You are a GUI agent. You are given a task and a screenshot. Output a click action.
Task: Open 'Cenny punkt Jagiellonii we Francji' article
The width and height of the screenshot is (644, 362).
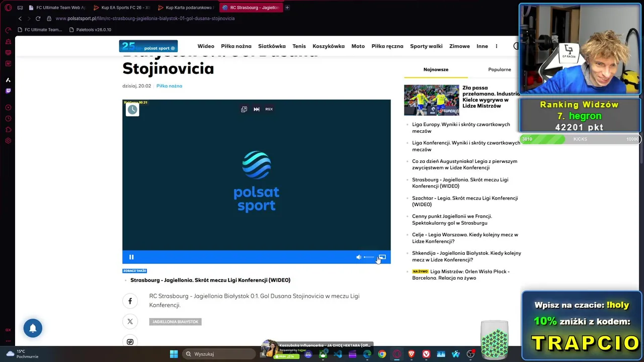coord(452,220)
